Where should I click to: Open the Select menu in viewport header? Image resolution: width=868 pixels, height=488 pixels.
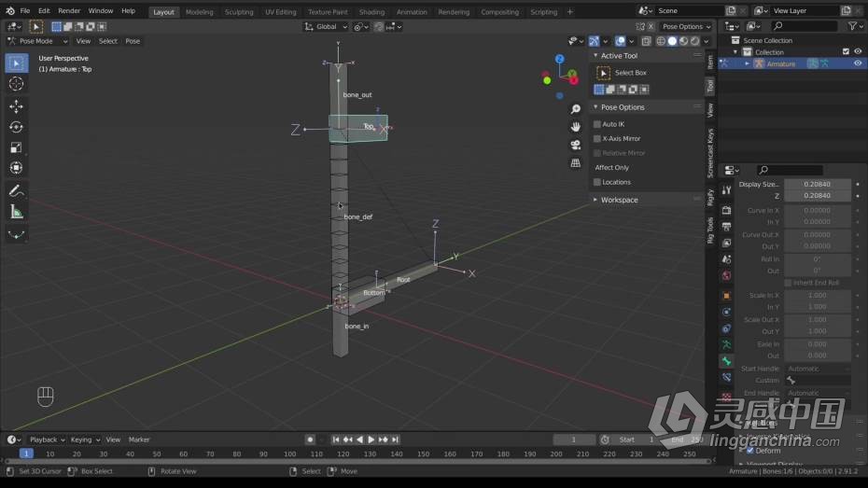coord(108,41)
